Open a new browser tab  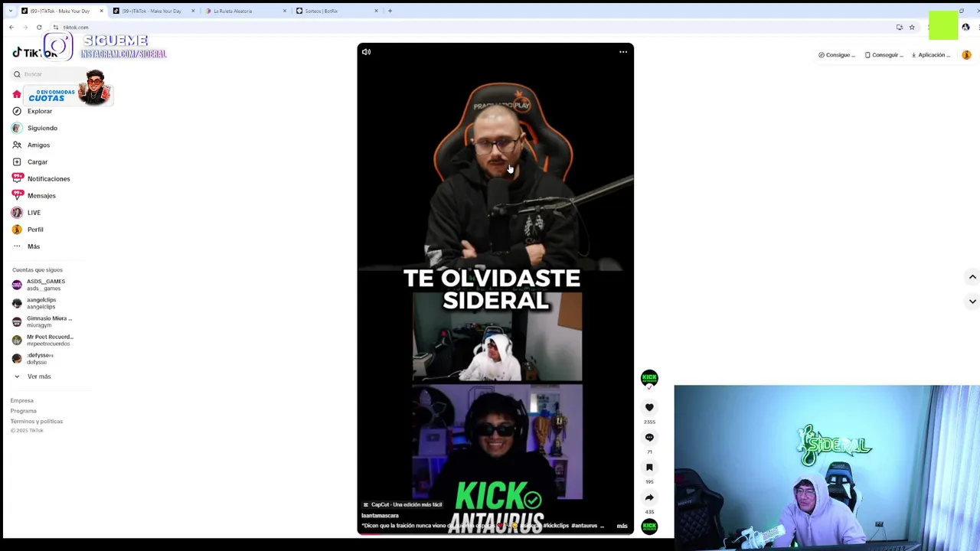pyautogui.click(x=390, y=11)
